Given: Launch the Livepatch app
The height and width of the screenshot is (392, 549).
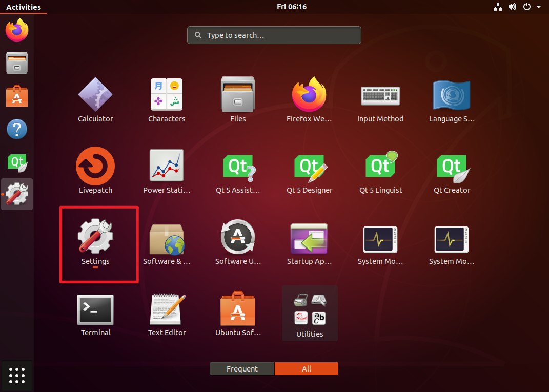Looking at the screenshot, I should coord(95,171).
